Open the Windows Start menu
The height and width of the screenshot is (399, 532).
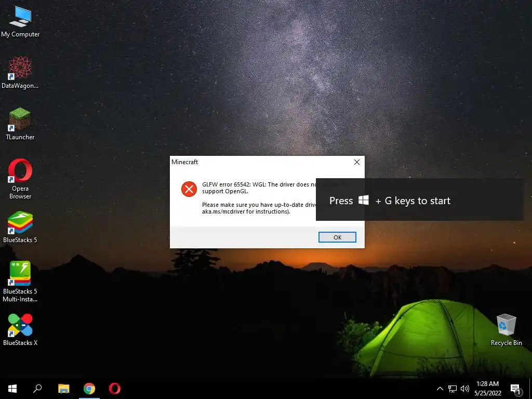click(12, 389)
